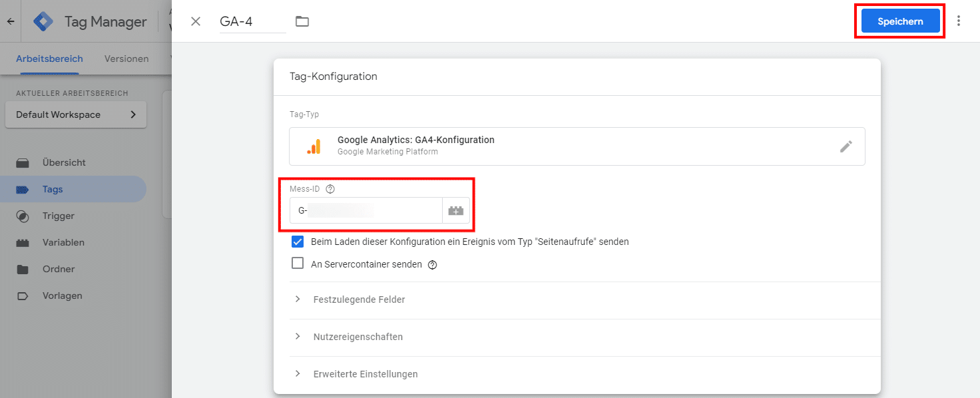
Task: Click the Vorlagen outline tag icon
Action: 23,296
